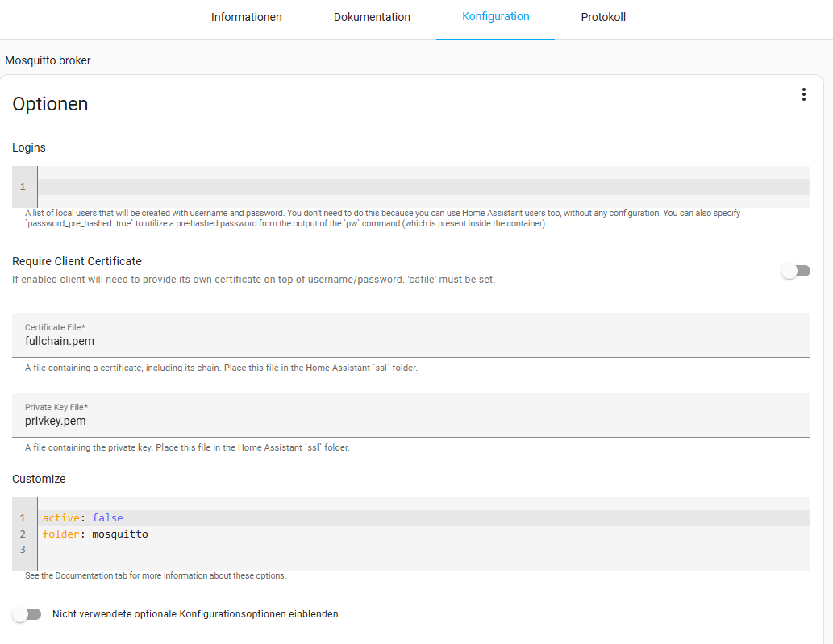This screenshot has width=833, height=644.
Task: Click line number 1 in Logins gutter
Action: [23, 187]
